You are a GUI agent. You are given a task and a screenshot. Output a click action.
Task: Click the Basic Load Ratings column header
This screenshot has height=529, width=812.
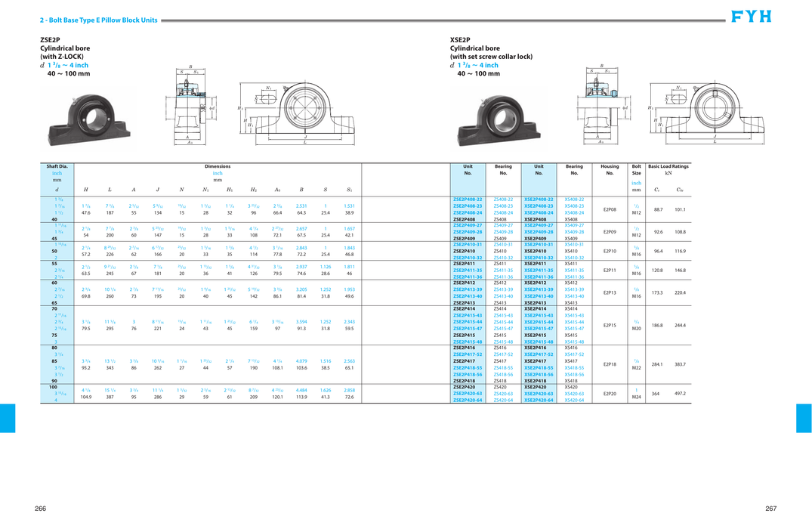click(668, 166)
